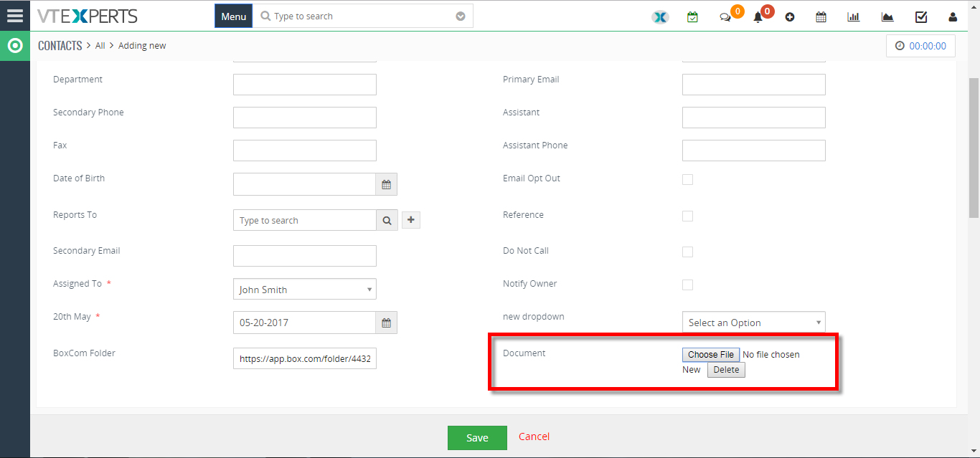Screen dimensions: 980x458
Task: Click the quick create plus icon
Action: [x=790, y=17]
